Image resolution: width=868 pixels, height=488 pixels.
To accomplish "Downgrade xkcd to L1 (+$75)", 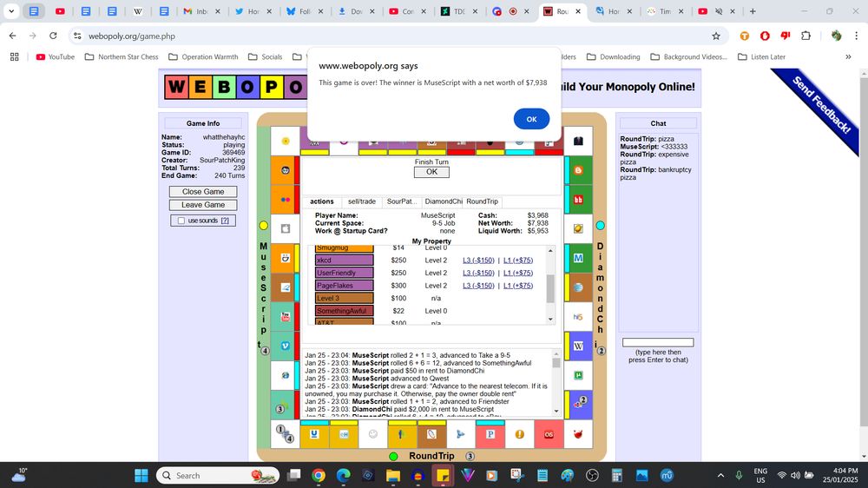I will tap(518, 260).
